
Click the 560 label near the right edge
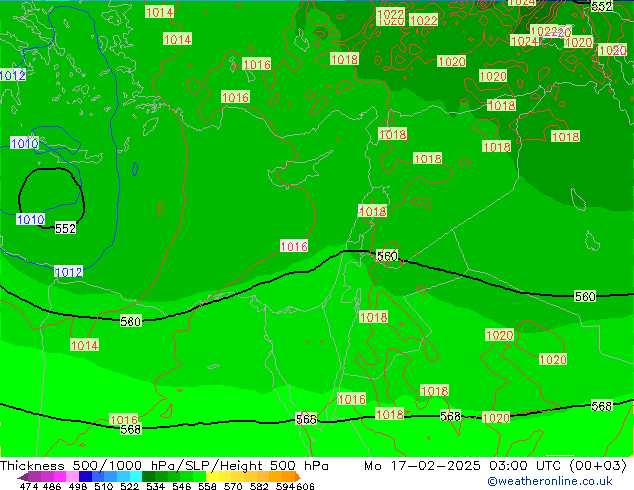[585, 297]
